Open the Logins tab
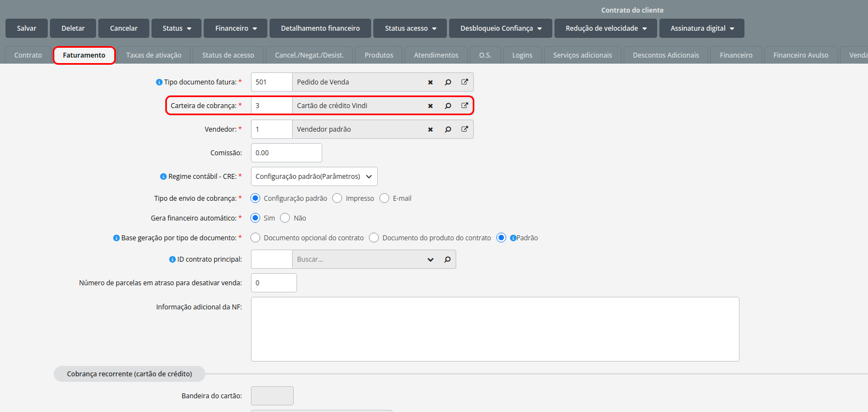Image resolution: width=868 pixels, height=412 pixels. pos(522,55)
